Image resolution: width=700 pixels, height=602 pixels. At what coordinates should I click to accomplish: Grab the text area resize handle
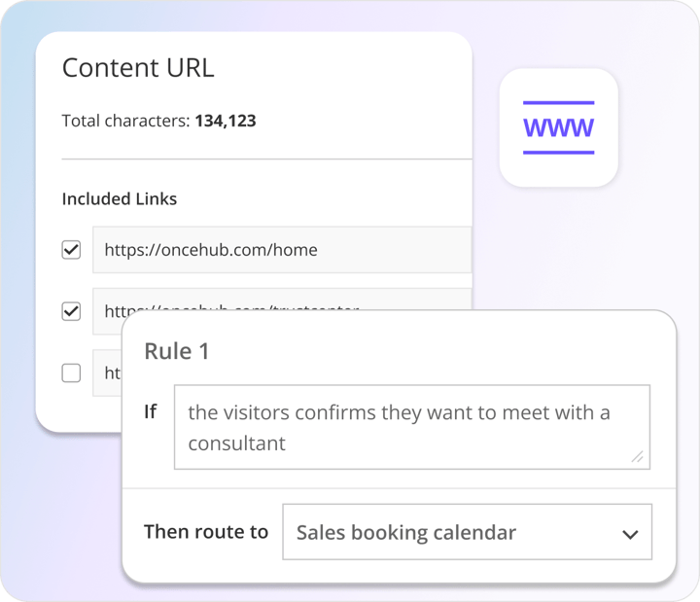pos(637,456)
